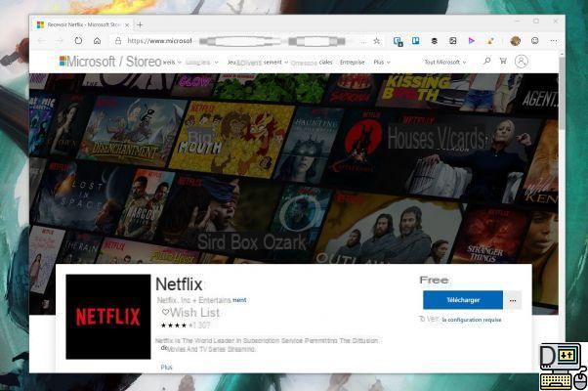
Task: Click the padlock site info icon
Action: pyautogui.click(x=118, y=40)
